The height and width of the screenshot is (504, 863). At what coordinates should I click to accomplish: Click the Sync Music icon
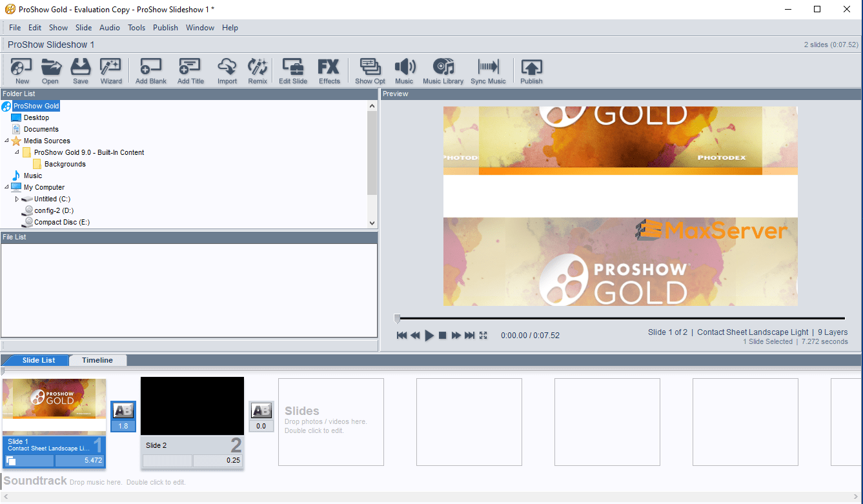click(x=488, y=70)
